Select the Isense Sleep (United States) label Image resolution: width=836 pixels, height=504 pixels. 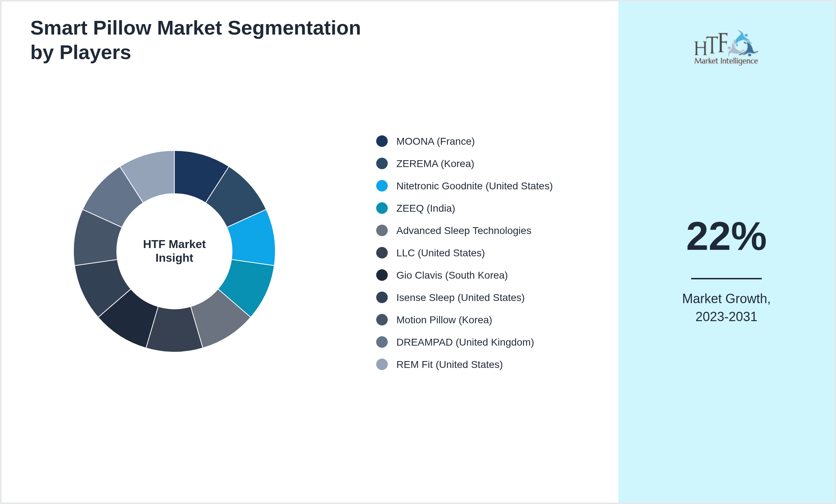click(x=460, y=298)
